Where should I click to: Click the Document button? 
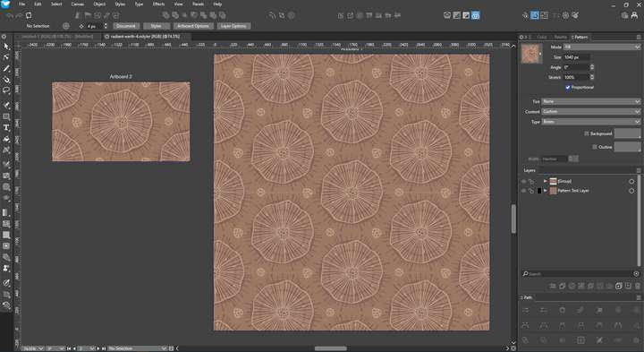[x=126, y=26]
